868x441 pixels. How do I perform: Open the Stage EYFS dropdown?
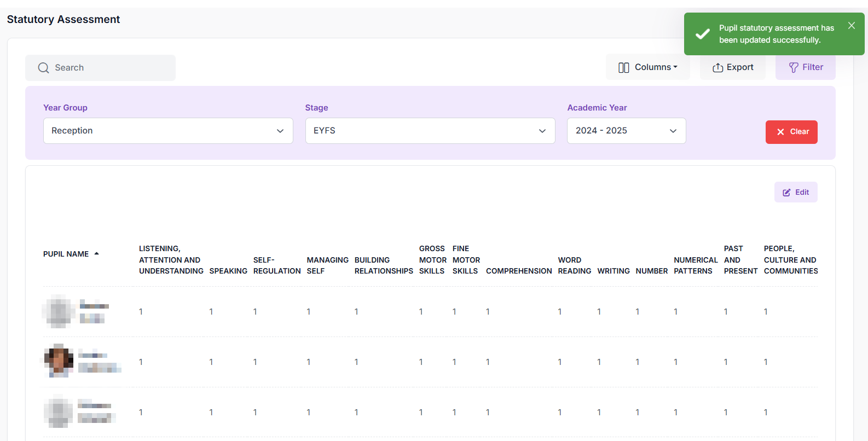coord(430,131)
